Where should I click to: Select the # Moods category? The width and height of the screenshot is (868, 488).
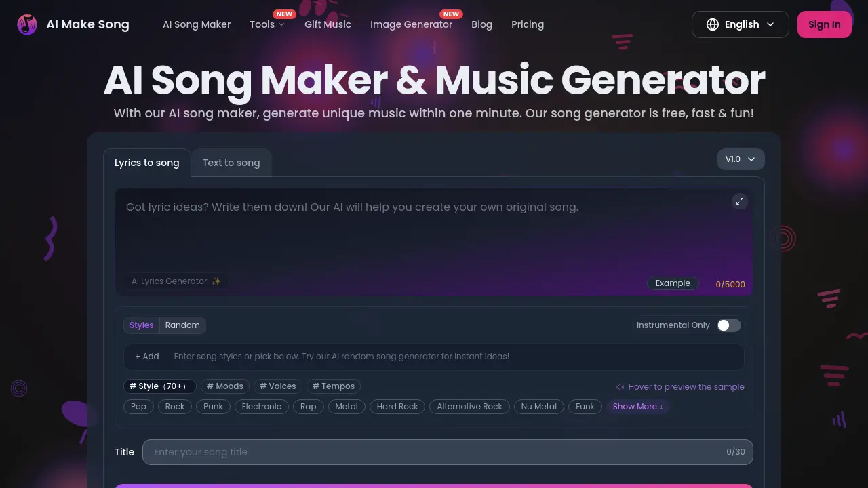224,386
